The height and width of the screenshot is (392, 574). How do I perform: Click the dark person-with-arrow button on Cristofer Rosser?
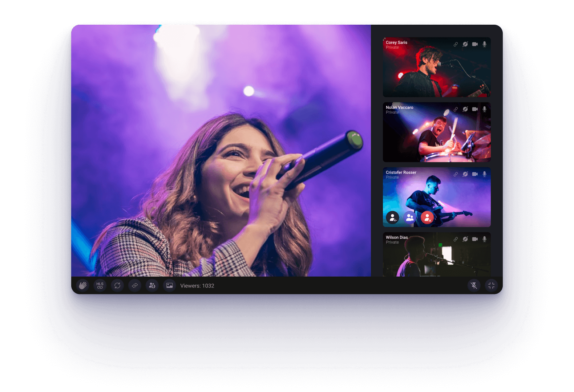(392, 218)
